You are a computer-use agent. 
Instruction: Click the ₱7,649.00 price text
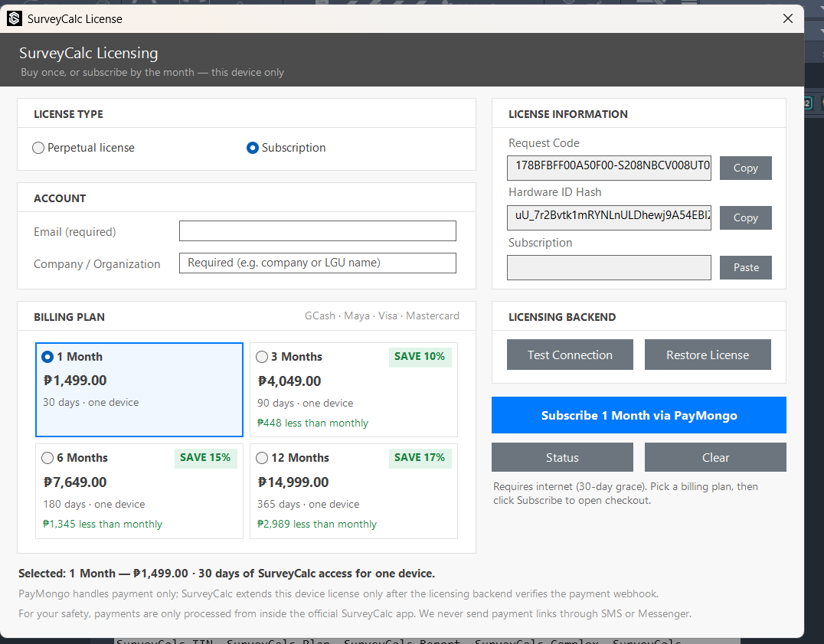74,482
